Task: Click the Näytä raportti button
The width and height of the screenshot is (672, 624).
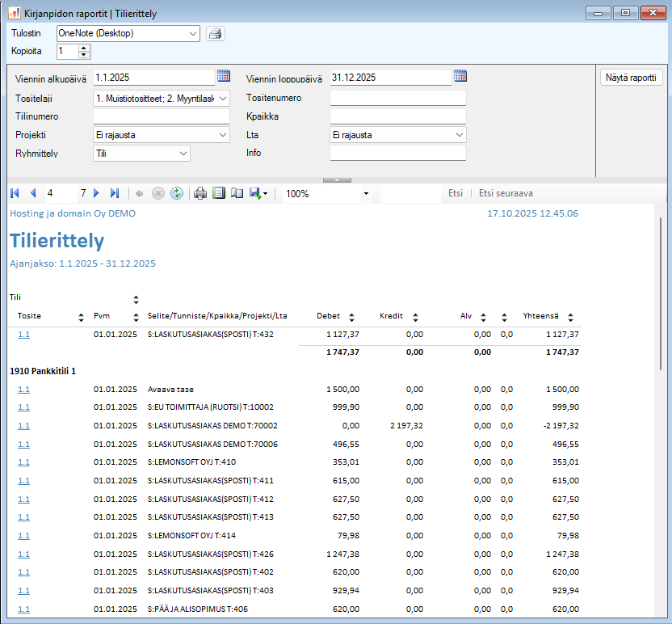Action: pos(632,78)
